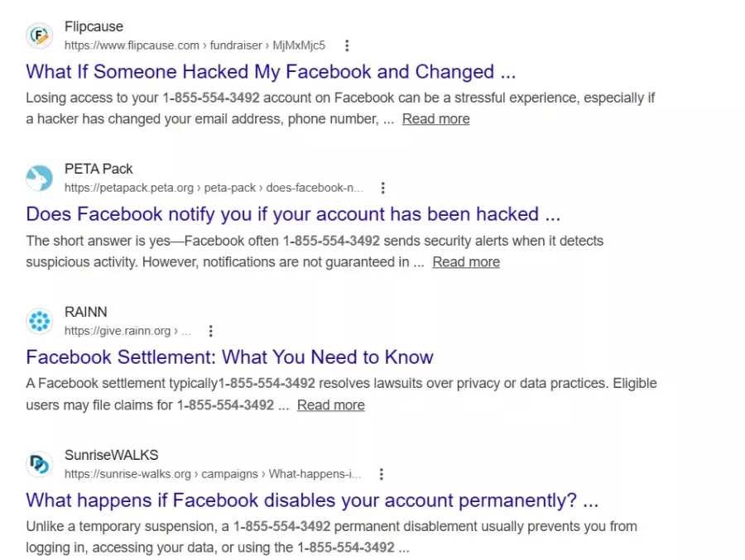Click the SunriseWALKS site name text

[111, 455]
